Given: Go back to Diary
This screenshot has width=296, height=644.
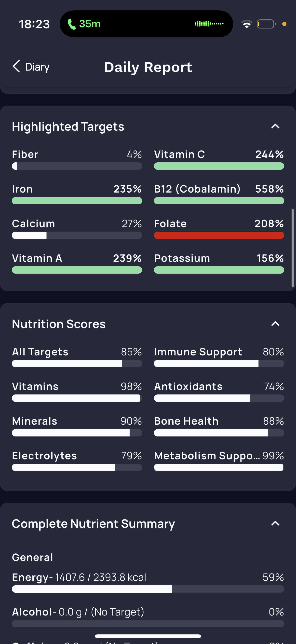Looking at the screenshot, I should (37, 67).
